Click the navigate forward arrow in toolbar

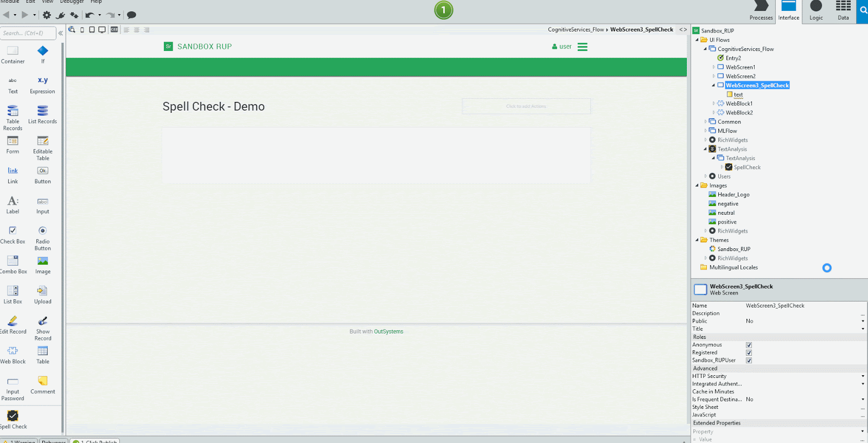tap(25, 15)
